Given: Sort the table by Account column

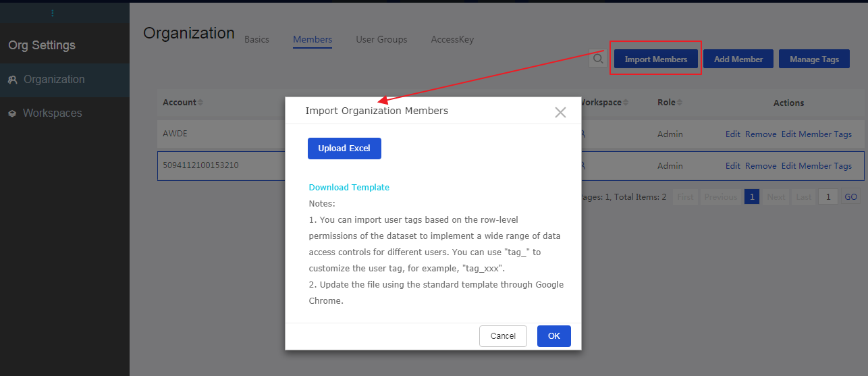Looking at the screenshot, I should [x=200, y=103].
